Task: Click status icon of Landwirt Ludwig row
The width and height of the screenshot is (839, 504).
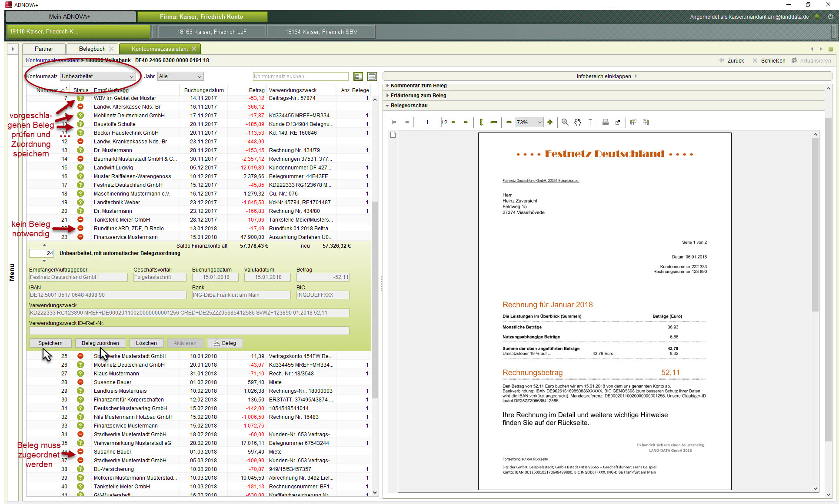Action: (x=80, y=167)
